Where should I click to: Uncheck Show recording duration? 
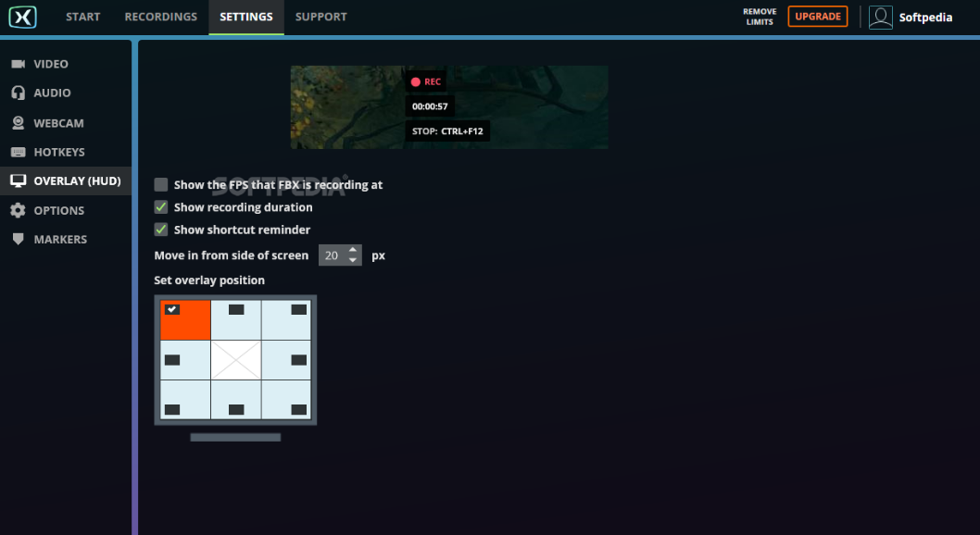[x=161, y=207]
